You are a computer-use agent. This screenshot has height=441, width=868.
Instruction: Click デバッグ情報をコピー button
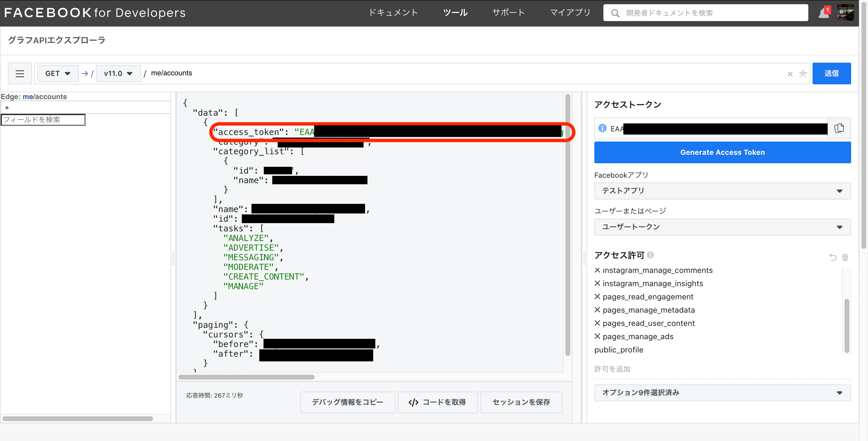pos(348,402)
